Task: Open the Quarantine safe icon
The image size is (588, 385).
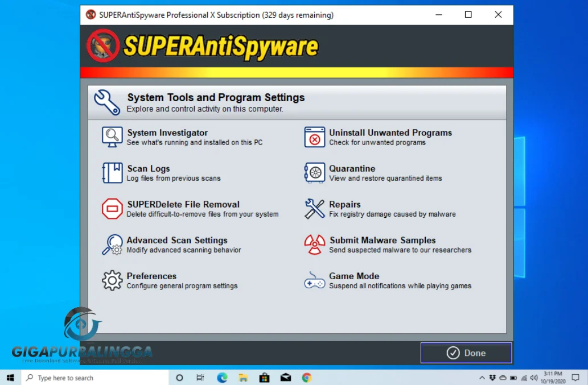Action: pyautogui.click(x=314, y=173)
